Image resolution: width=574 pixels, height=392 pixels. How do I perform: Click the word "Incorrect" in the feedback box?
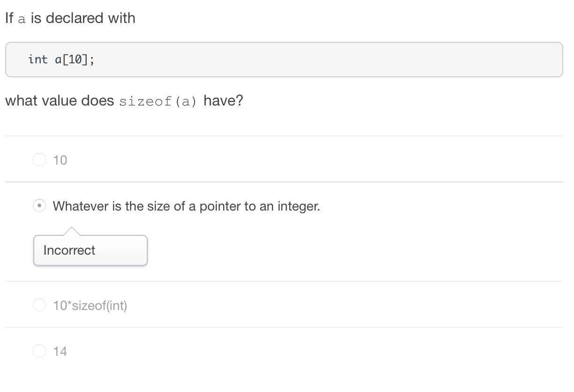(x=69, y=250)
